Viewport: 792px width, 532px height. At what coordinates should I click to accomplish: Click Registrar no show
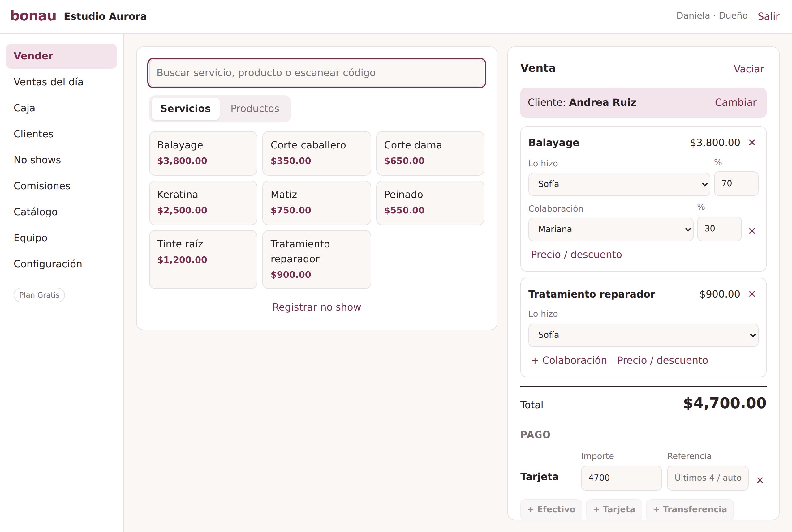[x=316, y=307]
